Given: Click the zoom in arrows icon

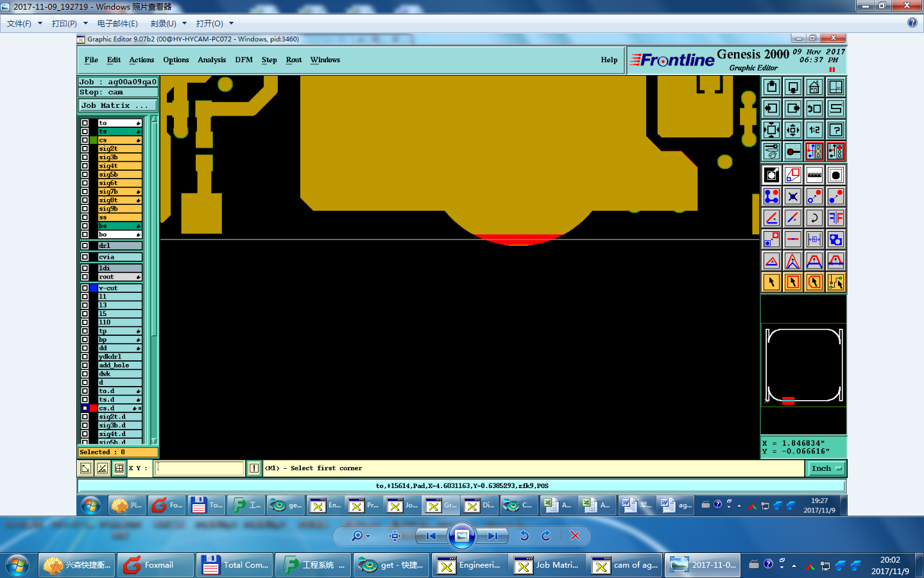Looking at the screenshot, I should click(x=771, y=130).
